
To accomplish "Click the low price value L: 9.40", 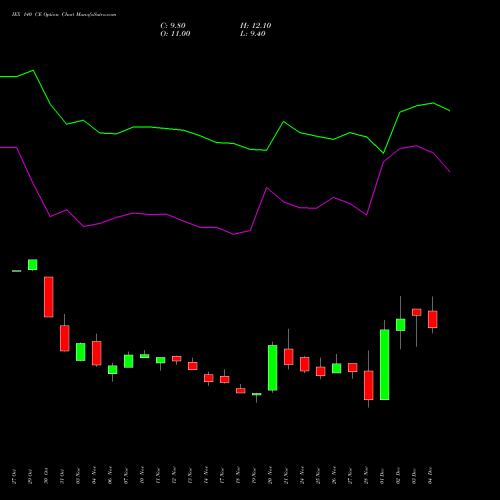I will pos(253,34).
